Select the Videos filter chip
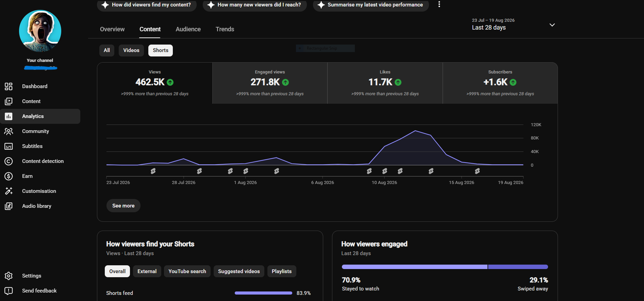 pyautogui.click(x=131, y=50)
